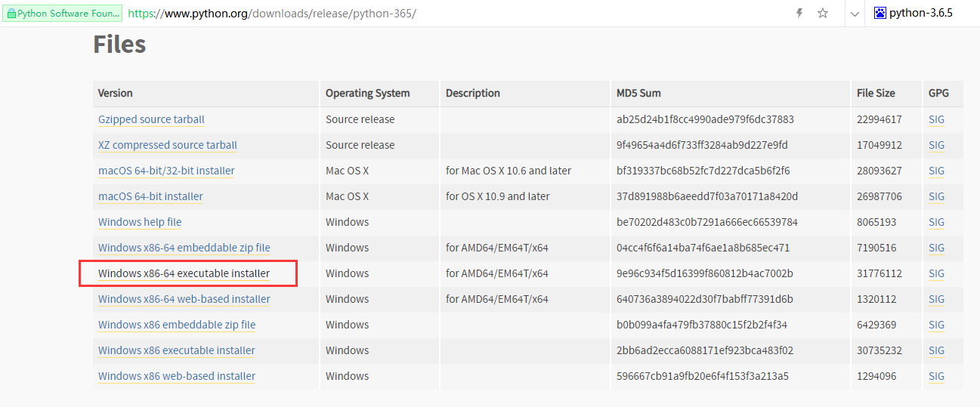The height and width of the screenshot is (407, 980).
Task: Click the MD5 Sum column header
Action: click(x=638, y=93)
